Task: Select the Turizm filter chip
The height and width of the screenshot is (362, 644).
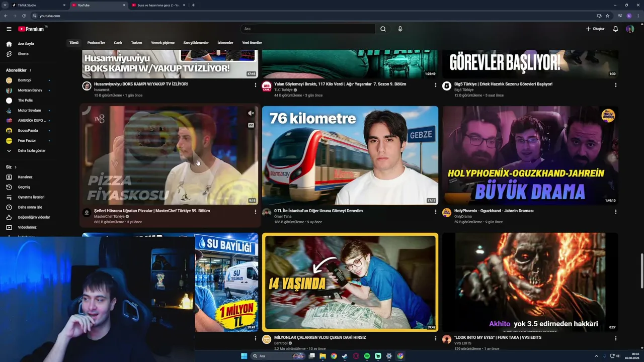Action: (x=136, y=43)
